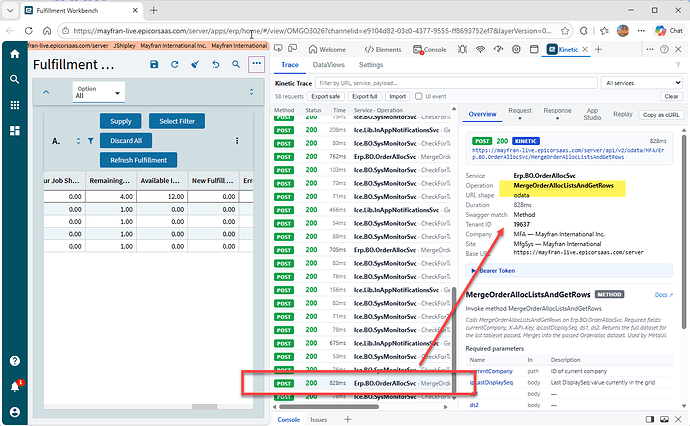Open the Kinetic Settings tab

[371, 65]
